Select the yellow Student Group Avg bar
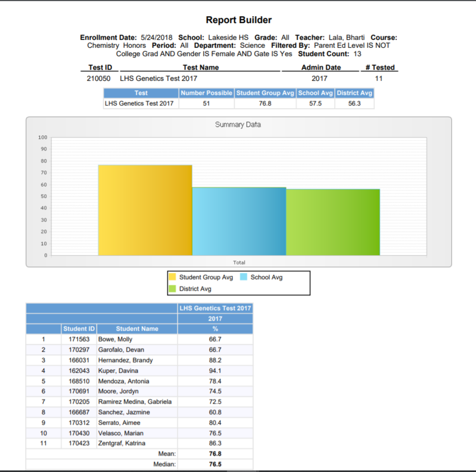This screenshot has width=476, height=472. coord(145,210)
